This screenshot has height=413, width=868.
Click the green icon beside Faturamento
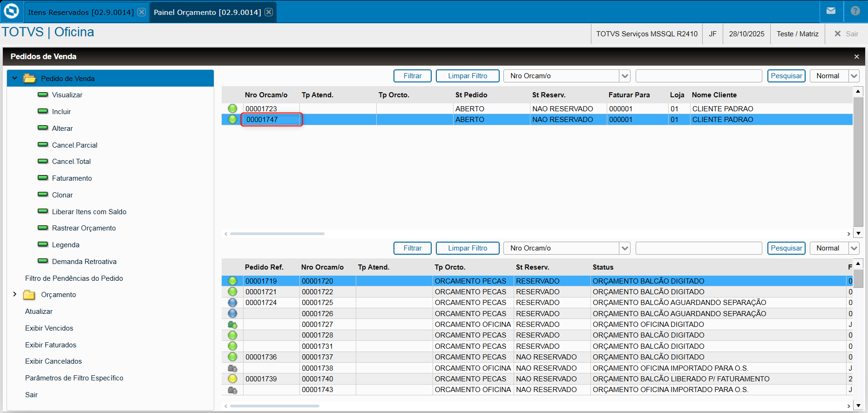[43, 178]
